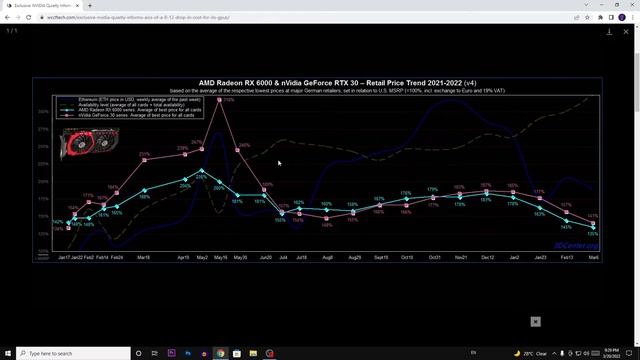Show hidden system tray icons

pyautogui.click(x=554, y=353)
